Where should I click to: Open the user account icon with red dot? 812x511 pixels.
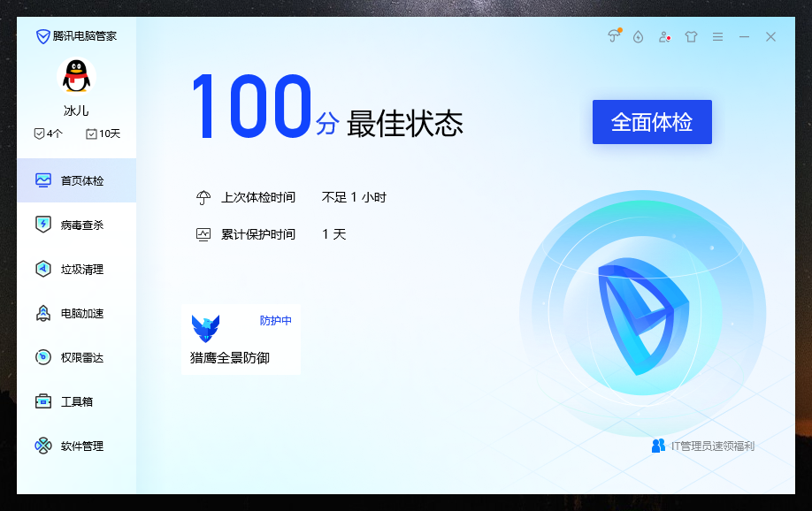tap(664, 37)
